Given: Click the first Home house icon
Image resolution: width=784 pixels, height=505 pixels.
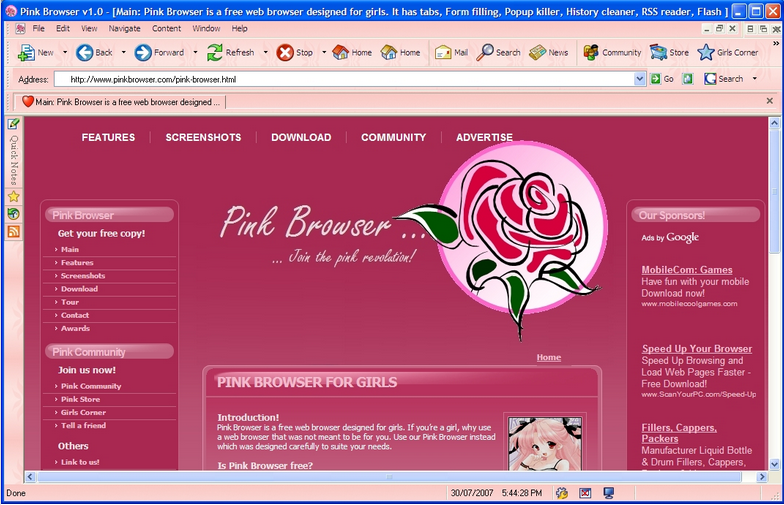Looking at the screenshot, I should (340, 52).
